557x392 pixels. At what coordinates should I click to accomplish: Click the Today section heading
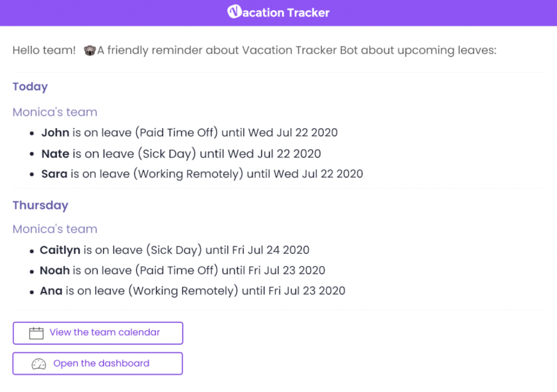tap(30, 87)
